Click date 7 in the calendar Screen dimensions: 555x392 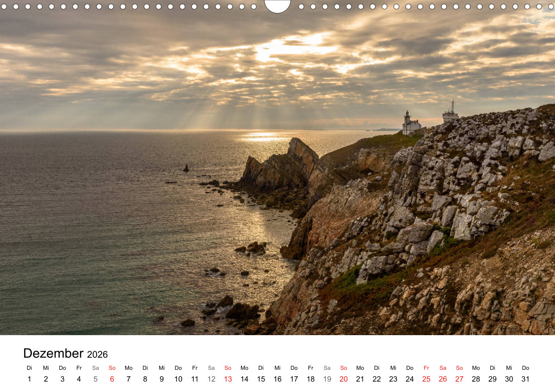129,379
